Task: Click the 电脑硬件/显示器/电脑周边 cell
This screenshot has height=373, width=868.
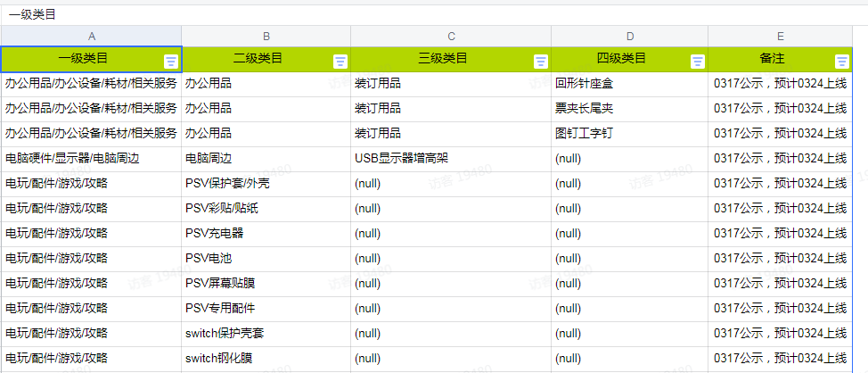Action: [91, 159]
